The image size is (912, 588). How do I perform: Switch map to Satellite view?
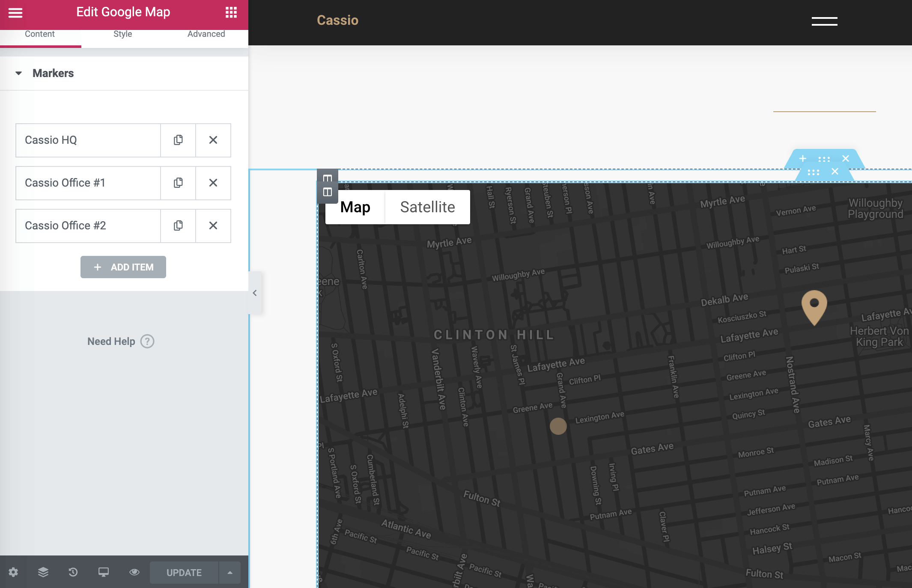coord(427,207)
